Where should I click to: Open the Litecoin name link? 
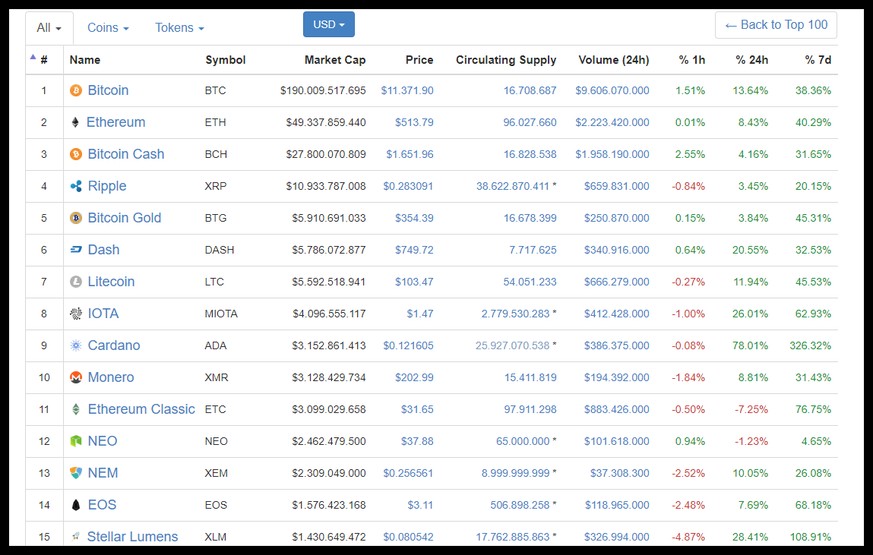point(111,282)
